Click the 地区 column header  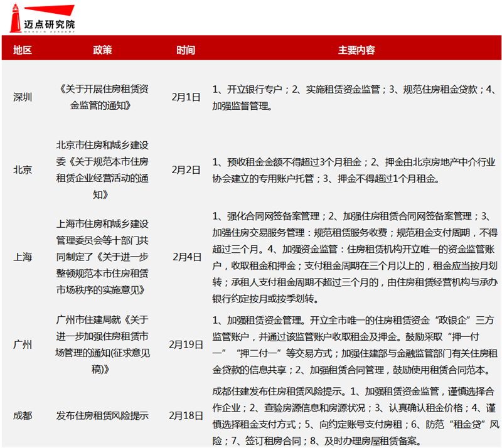22,49
